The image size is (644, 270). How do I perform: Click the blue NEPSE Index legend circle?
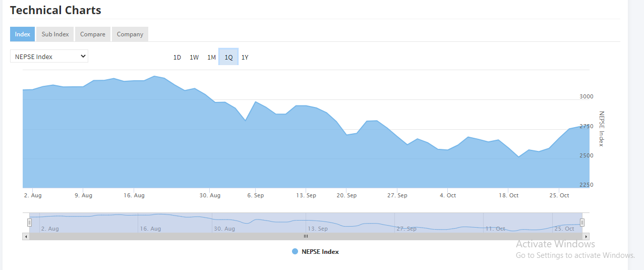(x=295, y=251)
